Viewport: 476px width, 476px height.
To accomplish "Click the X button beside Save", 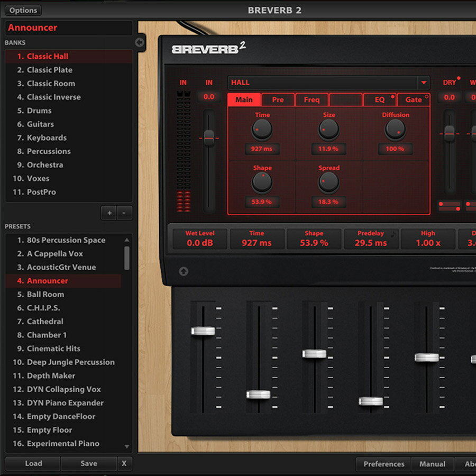I will coord(124,463).
